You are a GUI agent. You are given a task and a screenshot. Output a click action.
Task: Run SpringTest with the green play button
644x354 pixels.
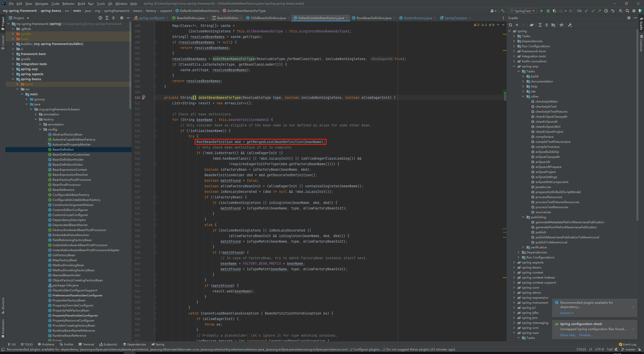click(541, 11)
